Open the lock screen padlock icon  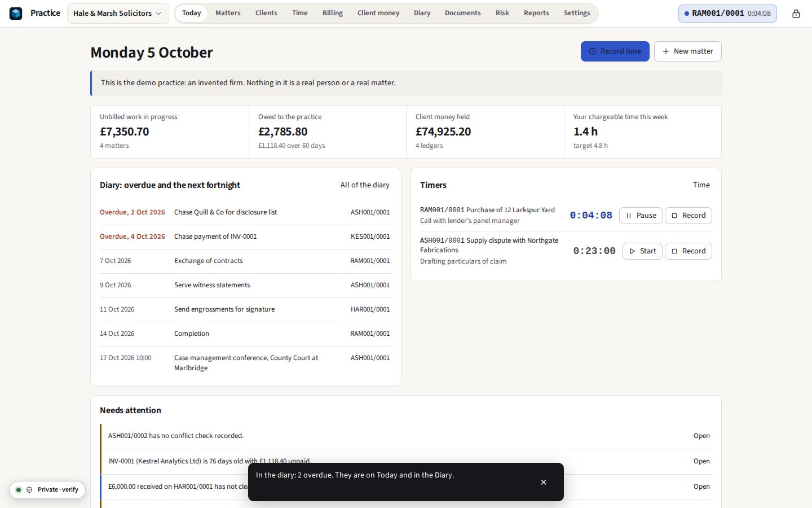point(796,14)
